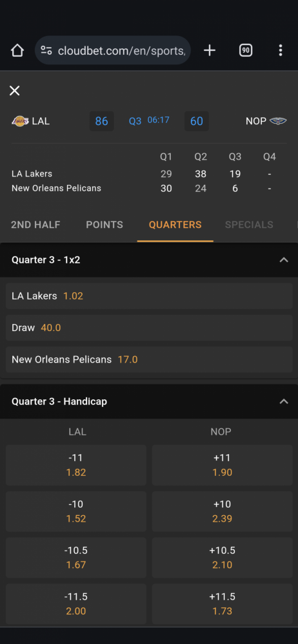The image size is (298, 644).
Task: Choose LAL -11 handicap at 1.82
Action: [76, 465]
